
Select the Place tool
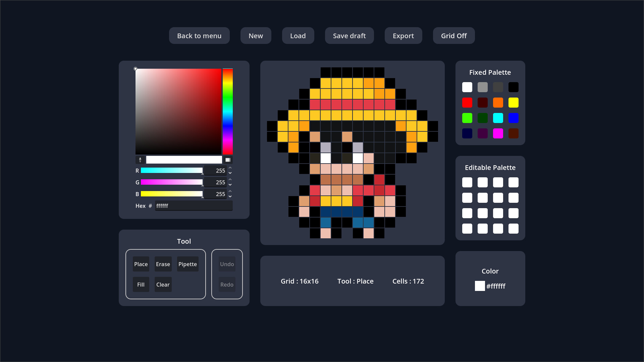click(x=141, y=264)
